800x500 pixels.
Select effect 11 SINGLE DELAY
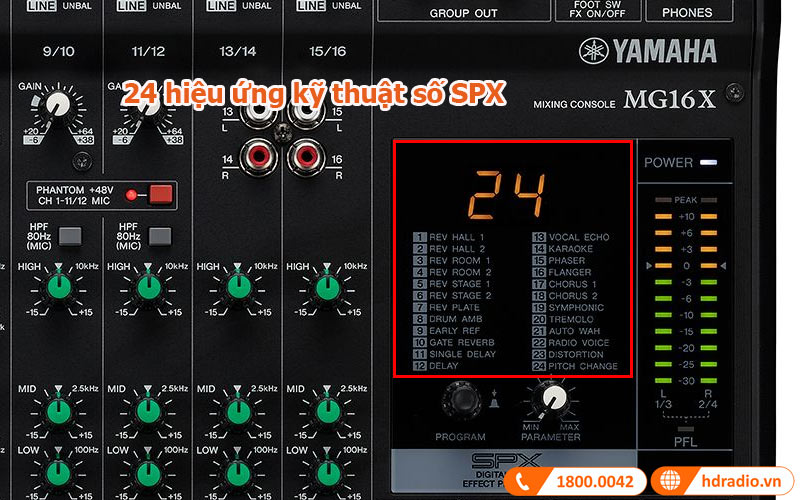click(x=455, y=355)
